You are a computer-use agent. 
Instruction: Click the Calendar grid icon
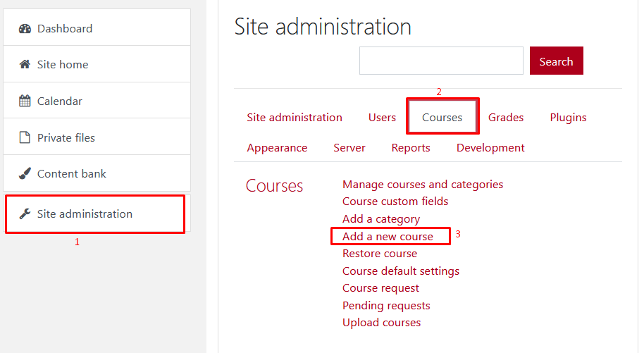[x=25, y=101]
